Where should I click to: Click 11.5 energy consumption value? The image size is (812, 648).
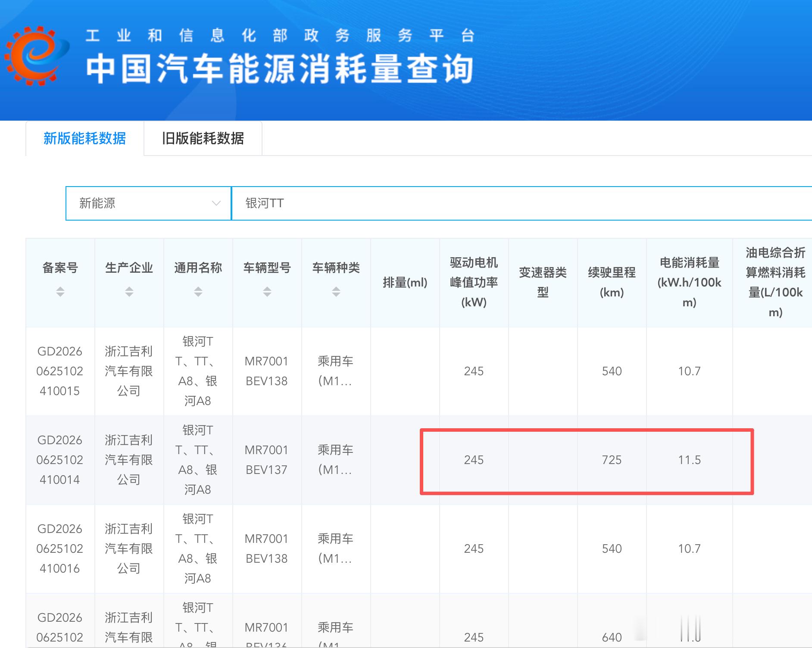pos(689,460)
